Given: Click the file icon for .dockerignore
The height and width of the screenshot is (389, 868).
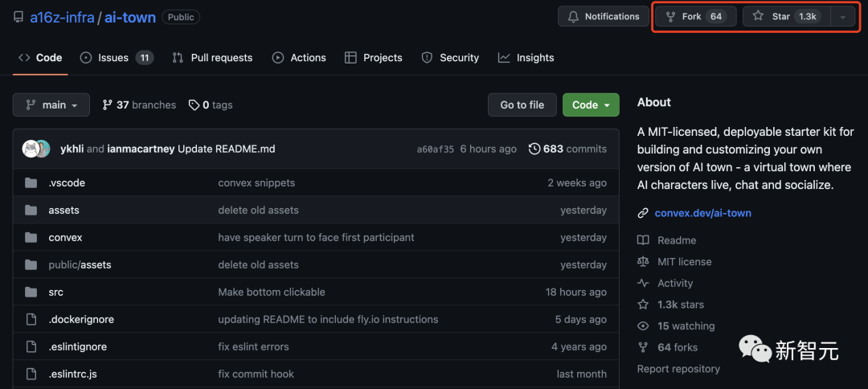Looking at the screenshot, I should [x=31, y=319].
